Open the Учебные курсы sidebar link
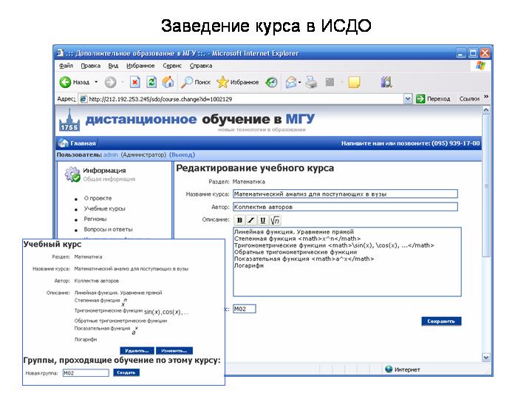 click(x=104, y=208)
